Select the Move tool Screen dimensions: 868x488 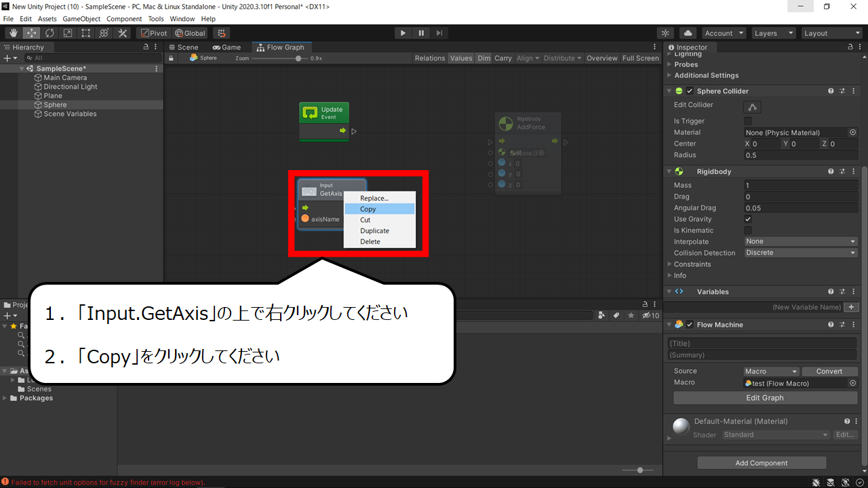(31, 33)
